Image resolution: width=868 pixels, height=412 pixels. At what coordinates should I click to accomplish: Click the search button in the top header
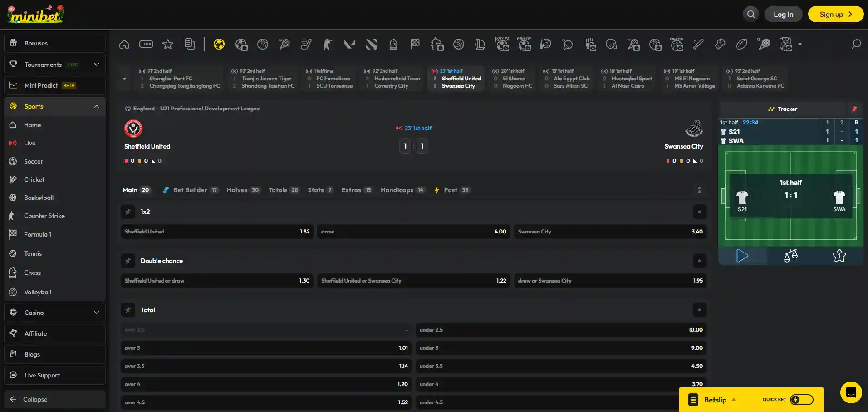point(751,14)
